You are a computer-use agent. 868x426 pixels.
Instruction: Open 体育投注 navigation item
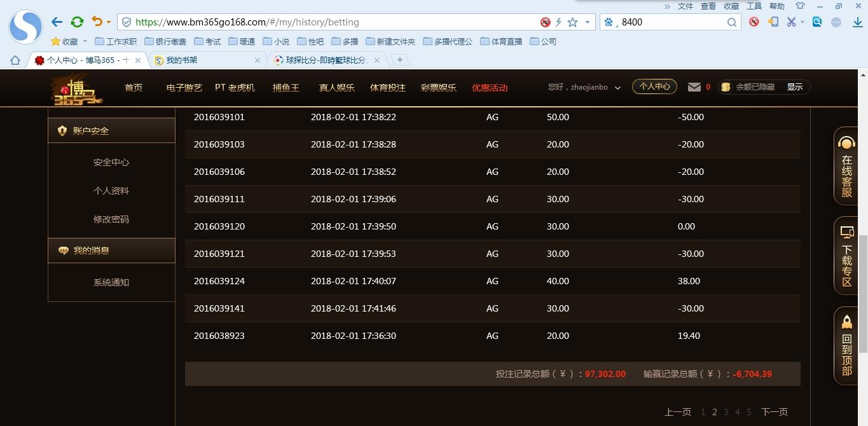(388, 88)
